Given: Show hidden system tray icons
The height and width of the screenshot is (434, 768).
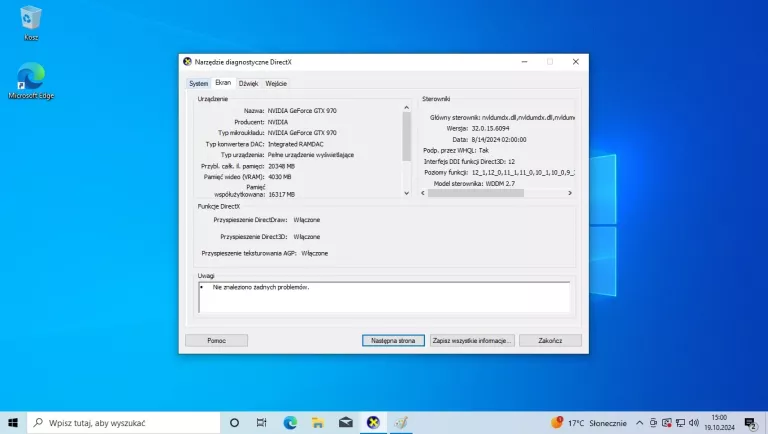Looking at the screenshot, I should (x=640, y=423).
